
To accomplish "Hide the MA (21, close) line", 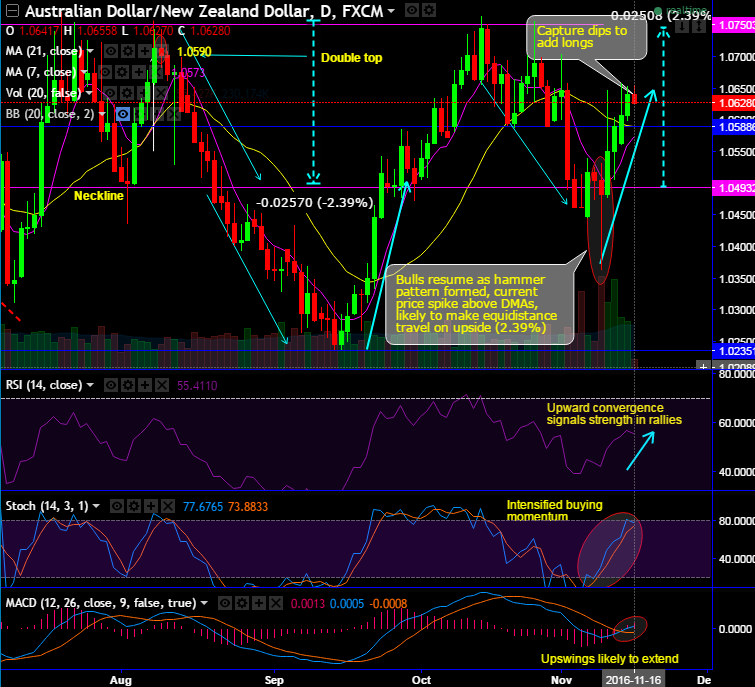I will (110, 52).
